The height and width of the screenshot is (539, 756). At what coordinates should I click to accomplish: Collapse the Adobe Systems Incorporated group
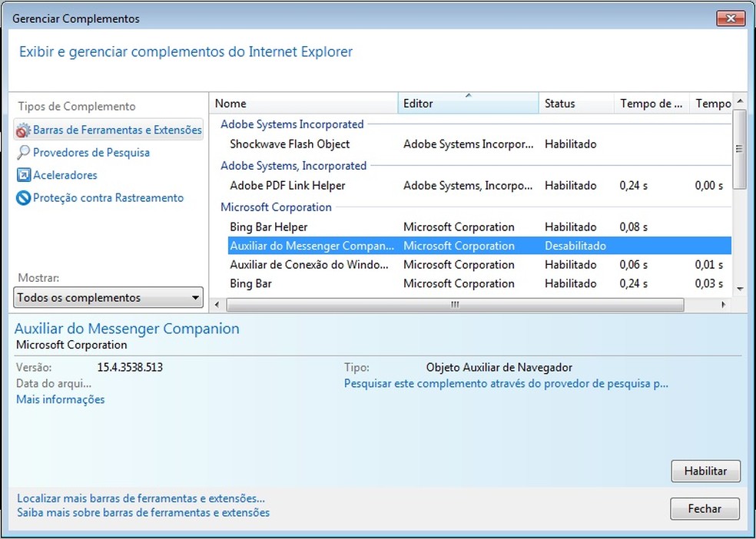point(292,124)
